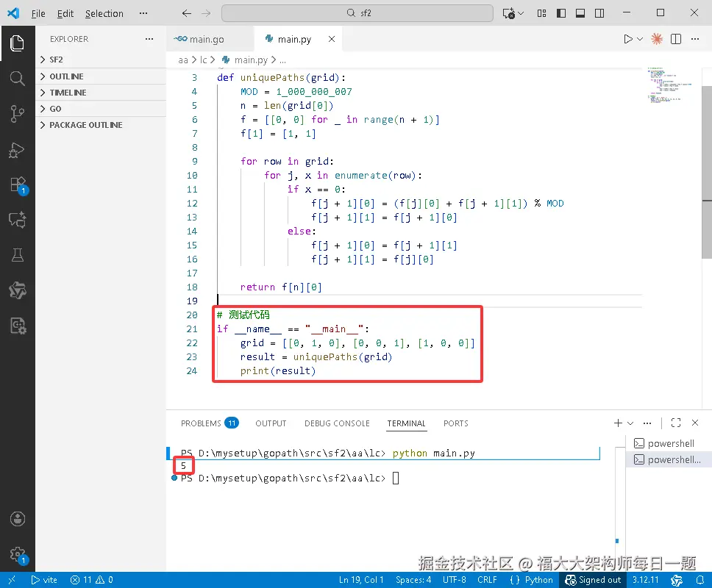Split the editor to the right
Viewport: 712px width, 588px height.
click(x=676, y=39)
